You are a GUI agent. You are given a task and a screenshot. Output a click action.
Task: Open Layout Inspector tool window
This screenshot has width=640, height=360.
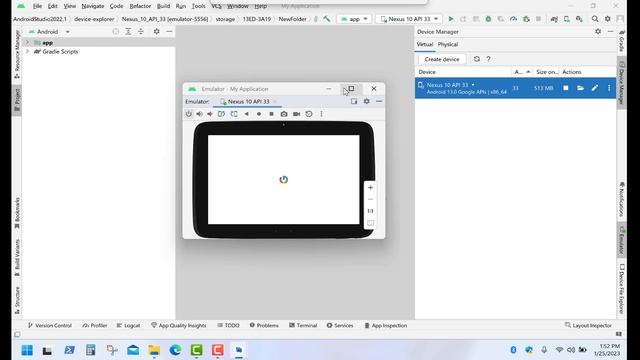coord(588,325)
